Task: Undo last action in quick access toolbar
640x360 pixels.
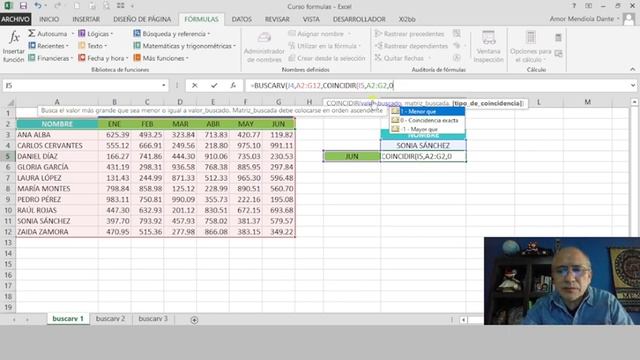Action: click(x=38, y=6)
